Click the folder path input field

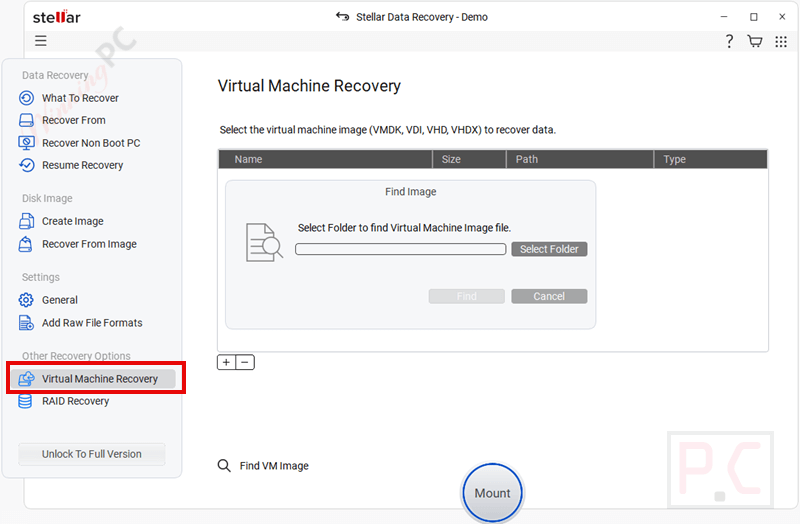[x=401, y=249]
